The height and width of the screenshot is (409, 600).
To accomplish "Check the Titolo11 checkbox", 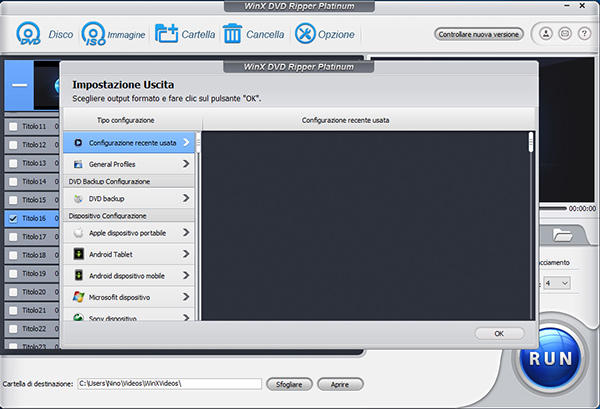I will coord(13,126).
